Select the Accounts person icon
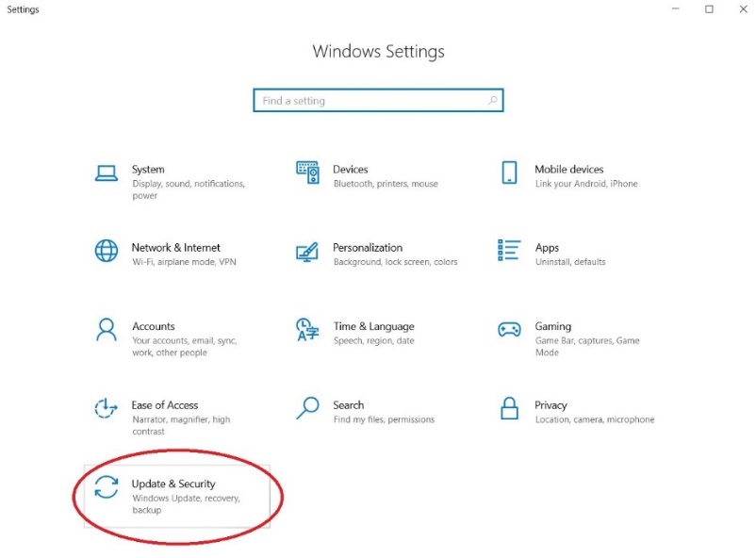 point(107,330)
